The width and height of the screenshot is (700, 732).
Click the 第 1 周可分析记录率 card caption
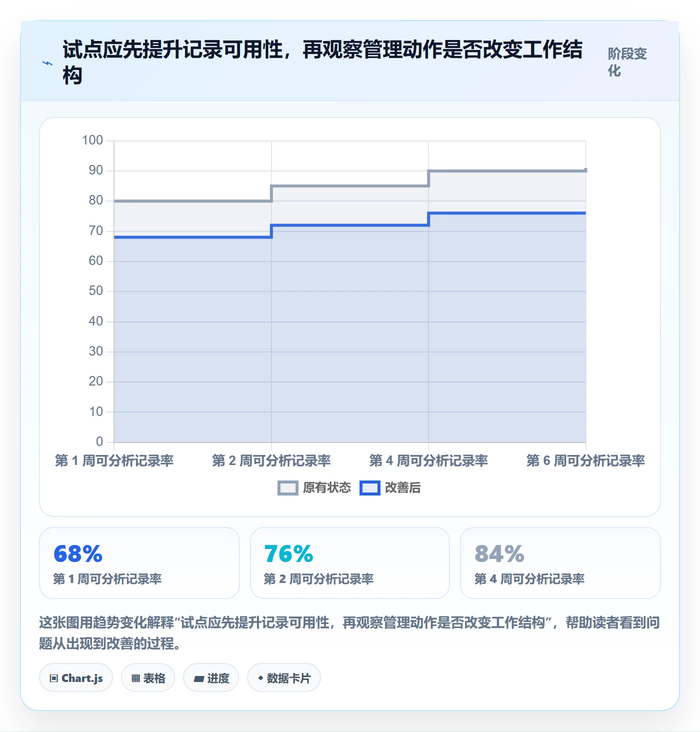point(107,579)
